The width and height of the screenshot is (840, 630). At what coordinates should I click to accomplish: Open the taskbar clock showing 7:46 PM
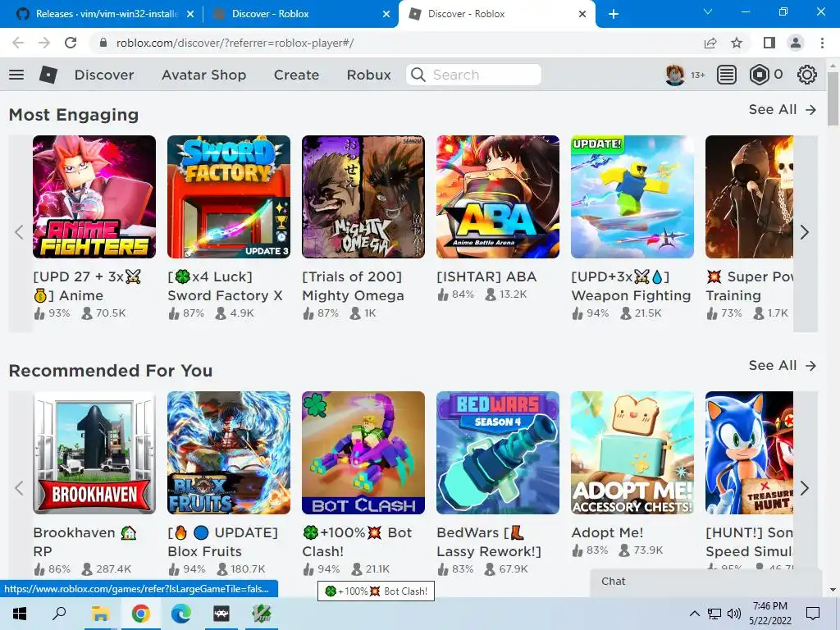769,614
